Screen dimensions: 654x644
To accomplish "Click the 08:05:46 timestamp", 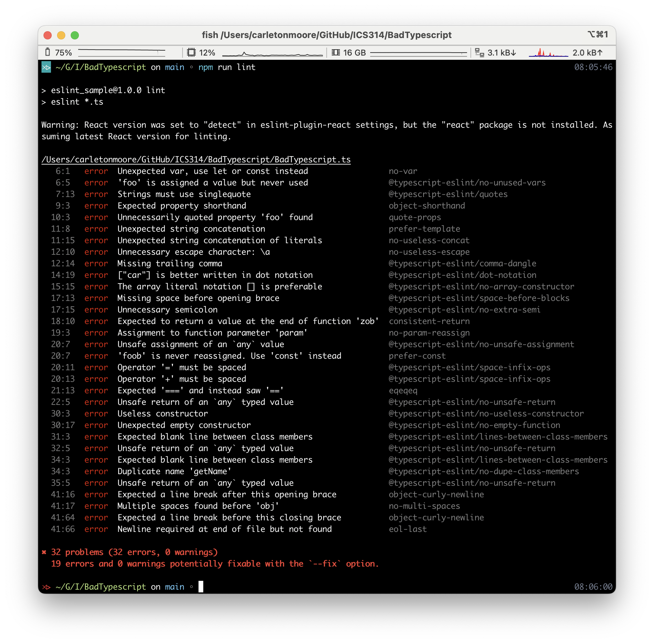I will (x=593, y=67).
